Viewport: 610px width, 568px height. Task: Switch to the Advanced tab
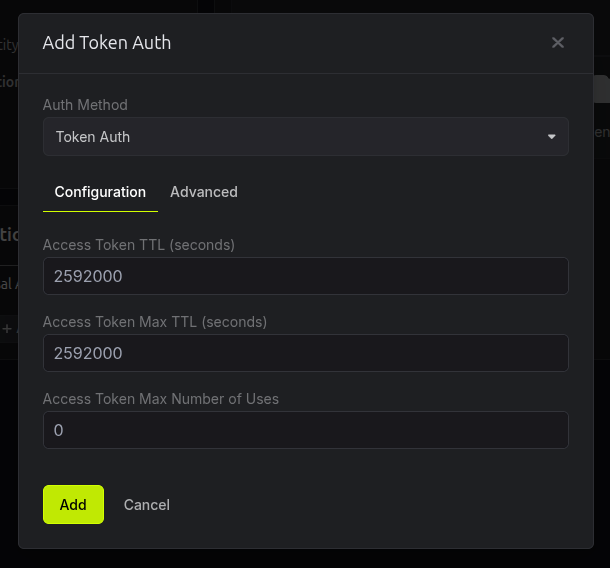tap(204, 192)
